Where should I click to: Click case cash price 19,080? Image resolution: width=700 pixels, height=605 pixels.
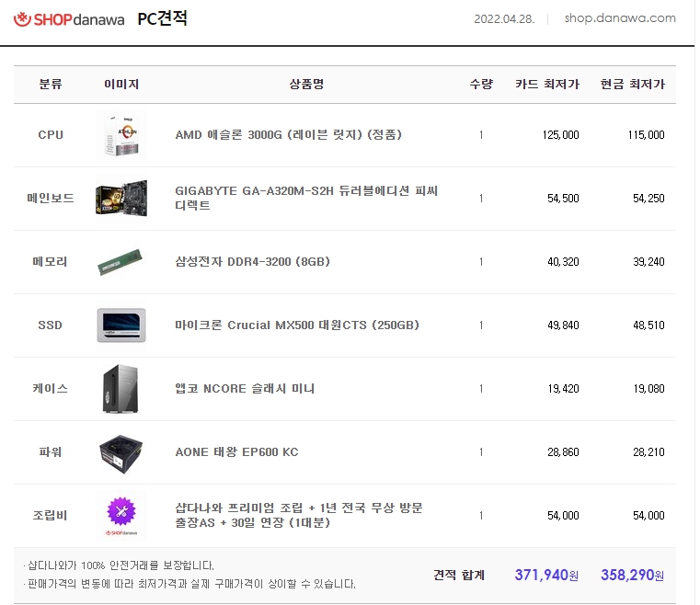(x=648, y=389)
